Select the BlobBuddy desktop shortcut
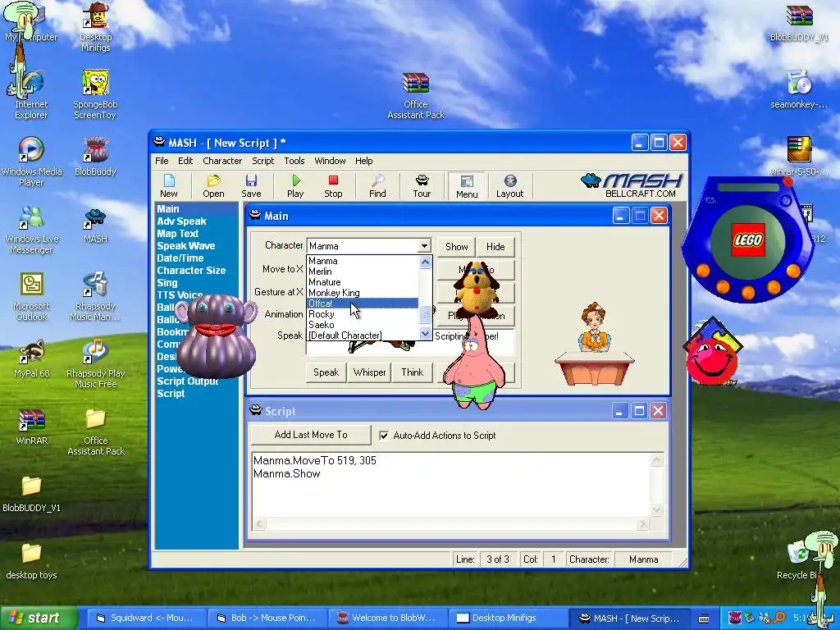Image resolution: width=840 pixels, height=630 pixels. point(95,156)
